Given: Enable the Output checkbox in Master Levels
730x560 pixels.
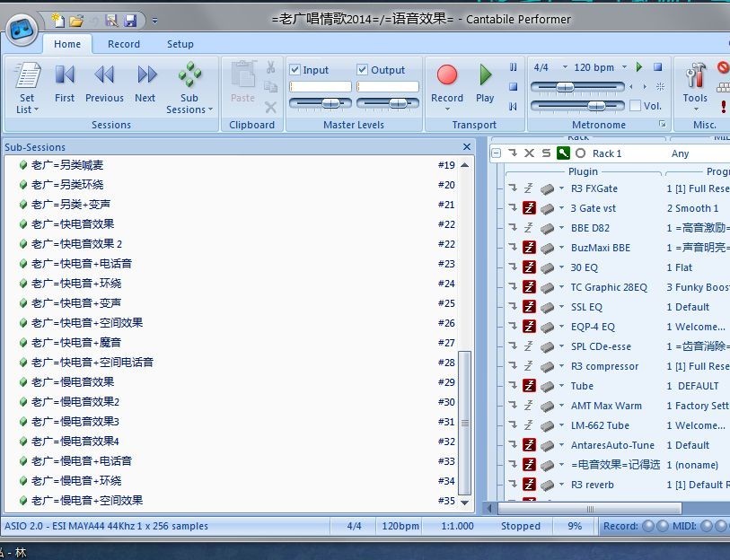Looking at the screenshot, I should click(x=365, y=69).
